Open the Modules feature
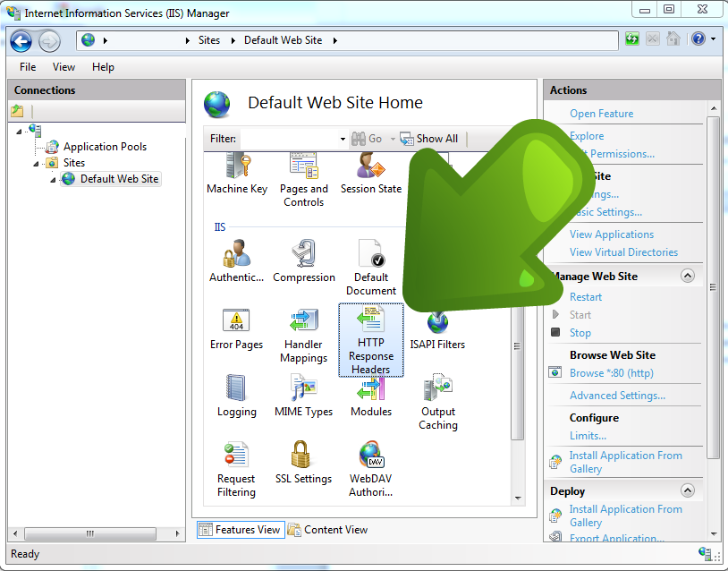728x571 pixels. (371, 396)
